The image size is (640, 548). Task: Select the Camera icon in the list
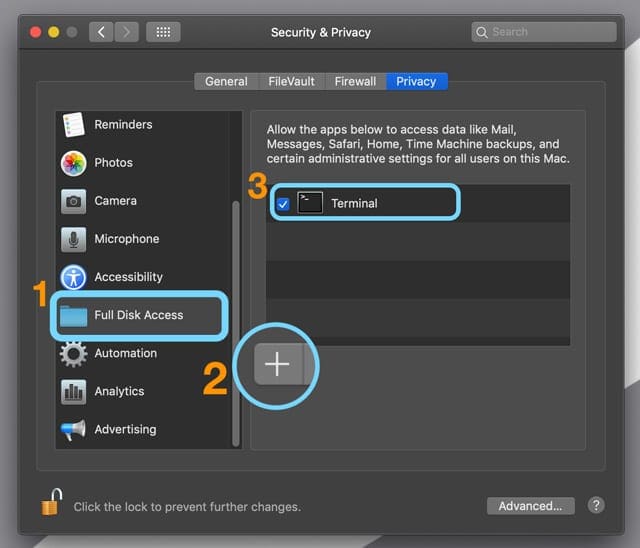[73, 201]
